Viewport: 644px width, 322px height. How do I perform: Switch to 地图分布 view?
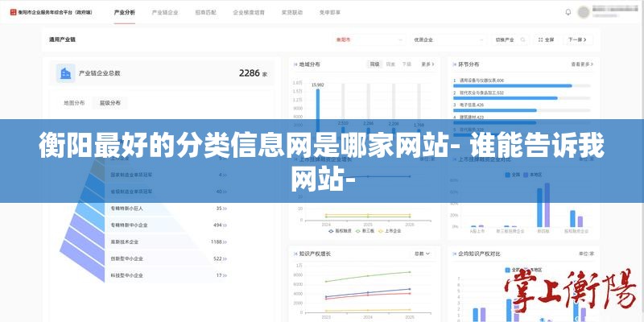[x=74, y=103]
